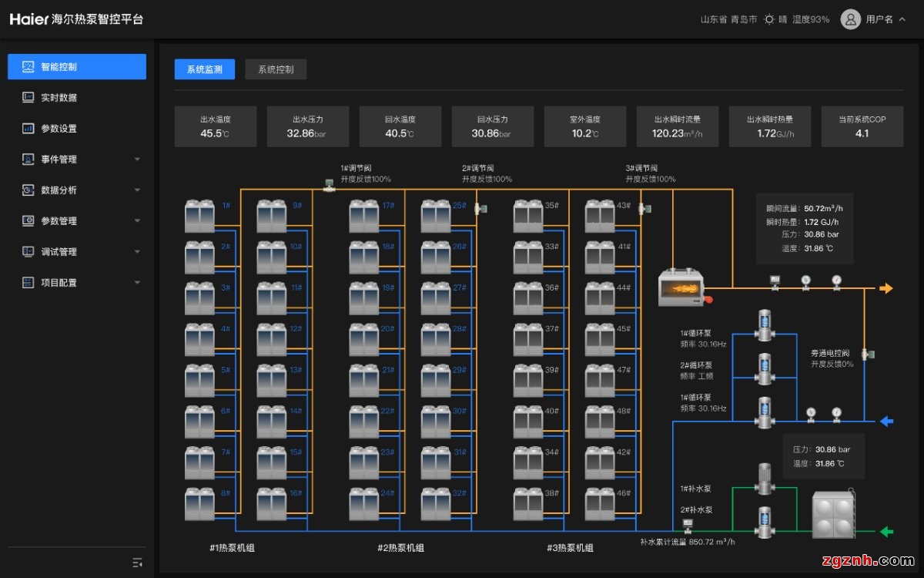Switch to the 系统控制 tab
The width and height of the screenshot is (924, 578).
click(x=276, y=69)
